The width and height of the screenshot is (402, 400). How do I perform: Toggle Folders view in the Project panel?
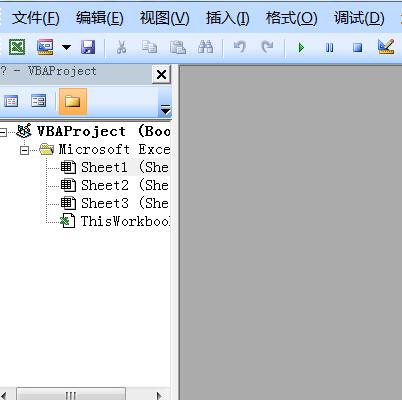73,101
